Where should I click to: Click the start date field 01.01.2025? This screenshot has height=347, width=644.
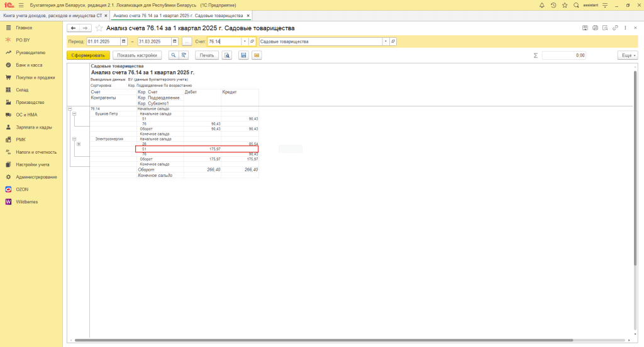coord(104,42)
